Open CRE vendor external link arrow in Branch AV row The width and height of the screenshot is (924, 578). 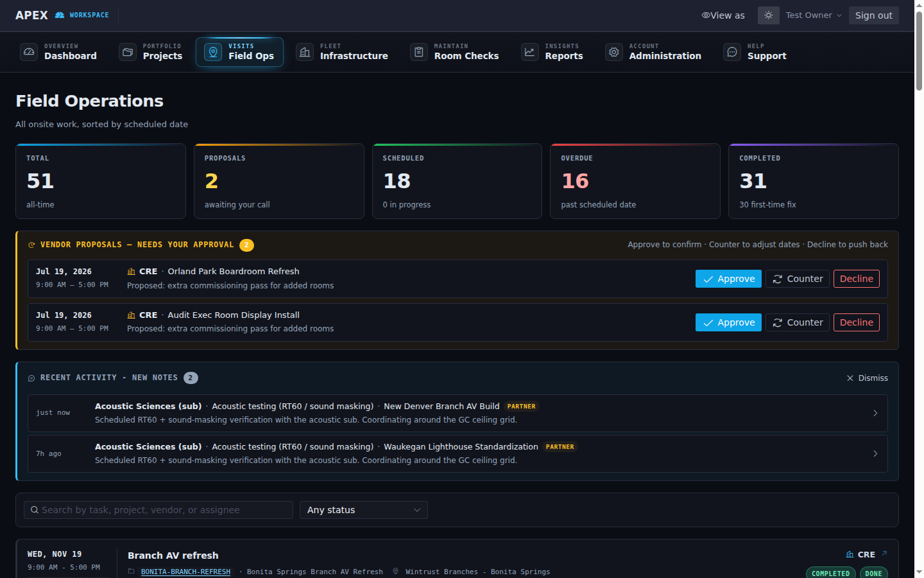(x=884, y=554)
